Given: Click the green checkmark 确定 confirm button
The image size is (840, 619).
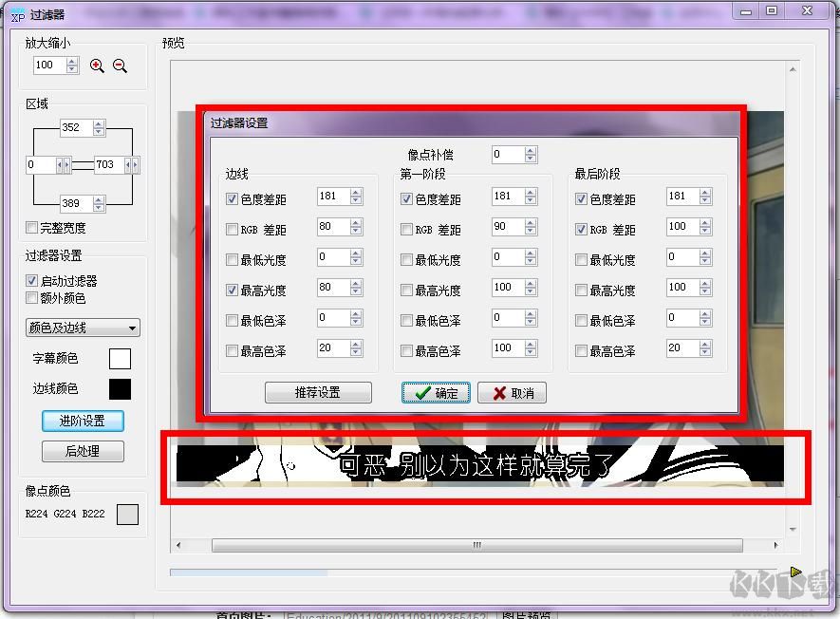Looking at the screenshot, I should click(x=436, y=392).
